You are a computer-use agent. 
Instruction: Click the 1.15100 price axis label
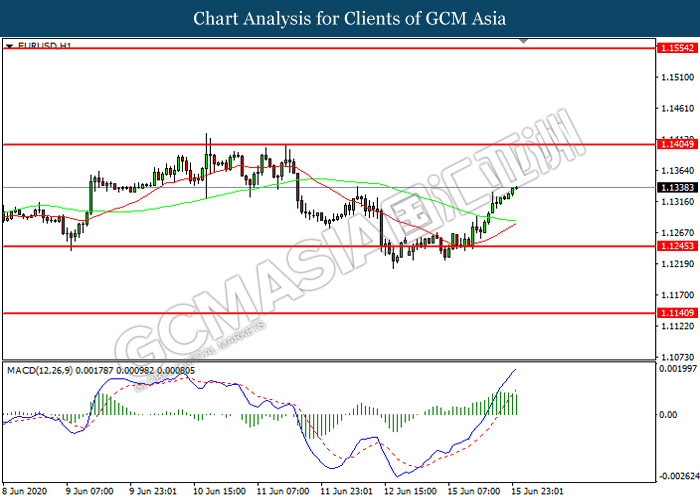tap(676, 77)
